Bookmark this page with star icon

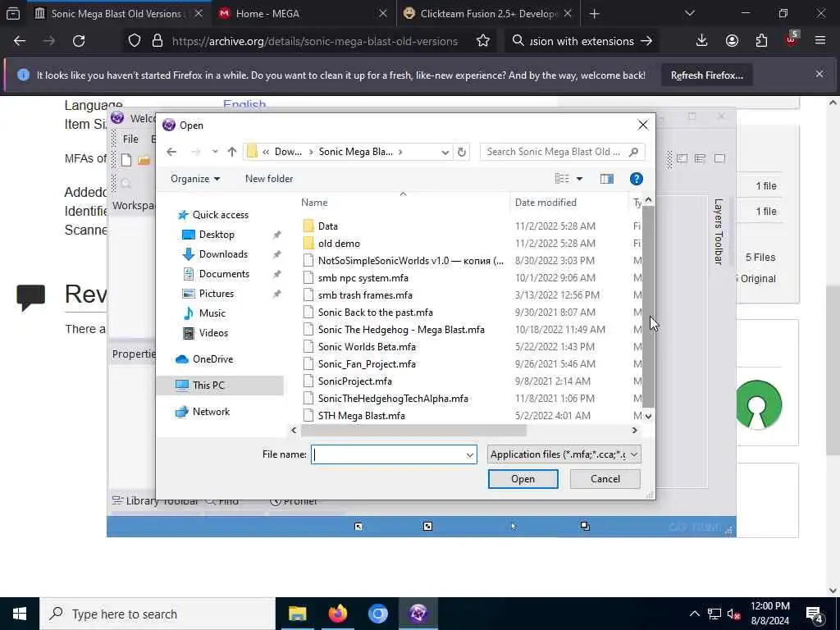click(482, 41)
